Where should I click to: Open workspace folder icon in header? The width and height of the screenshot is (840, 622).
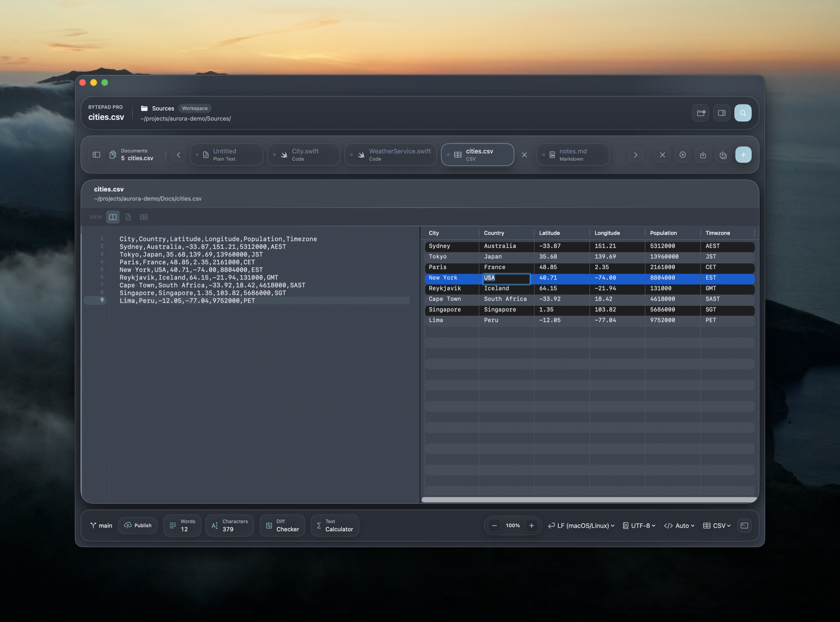(x=701, y=113)
